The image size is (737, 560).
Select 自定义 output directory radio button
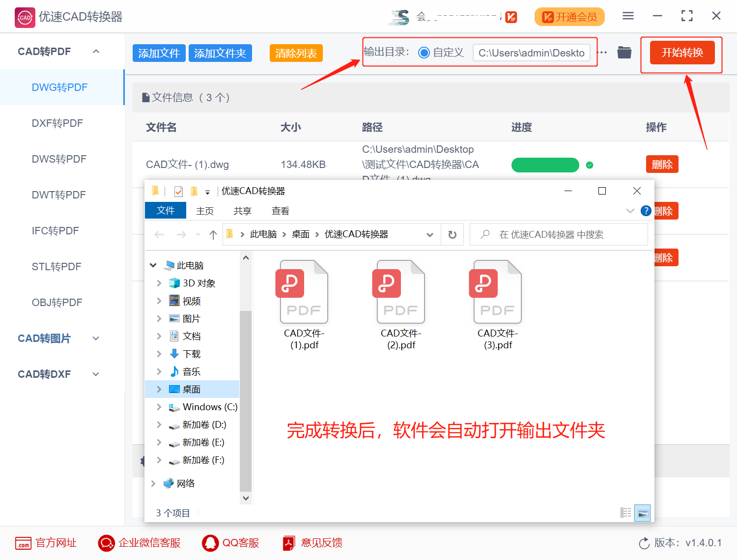(x=424, y=53)
